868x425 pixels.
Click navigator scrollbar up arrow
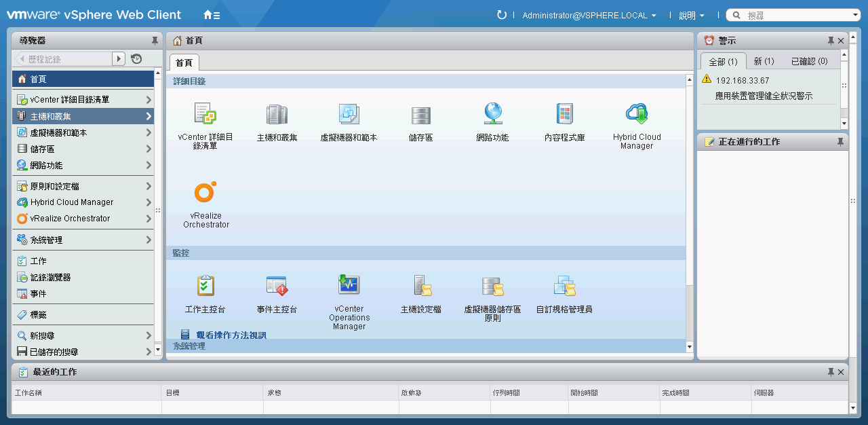[158, 74]
